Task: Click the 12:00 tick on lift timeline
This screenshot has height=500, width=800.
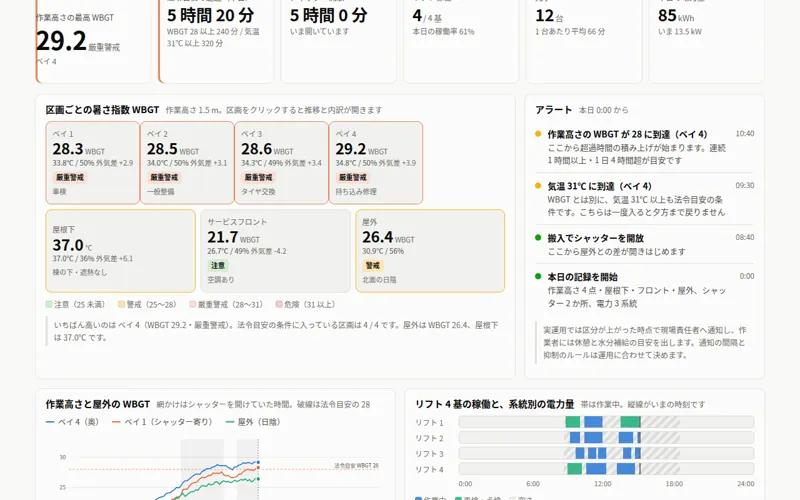Action: pyautogui.click(x=603, y=484)
